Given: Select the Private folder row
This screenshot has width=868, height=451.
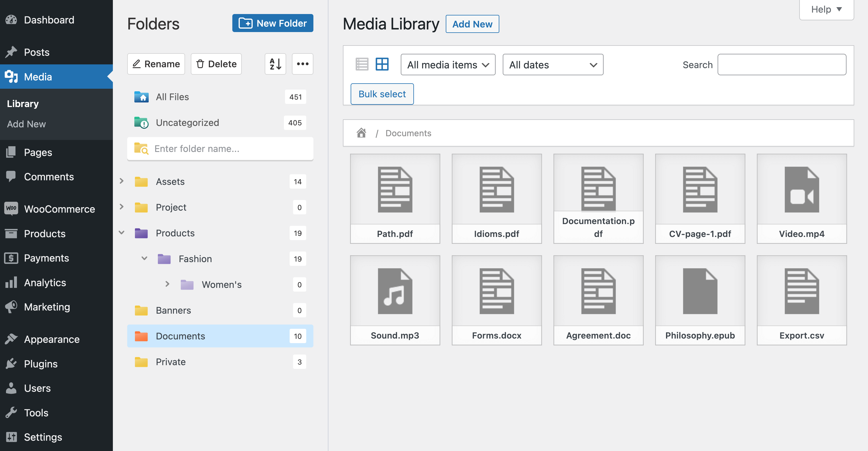Looking at the screenshot, I should coord(220,362).
